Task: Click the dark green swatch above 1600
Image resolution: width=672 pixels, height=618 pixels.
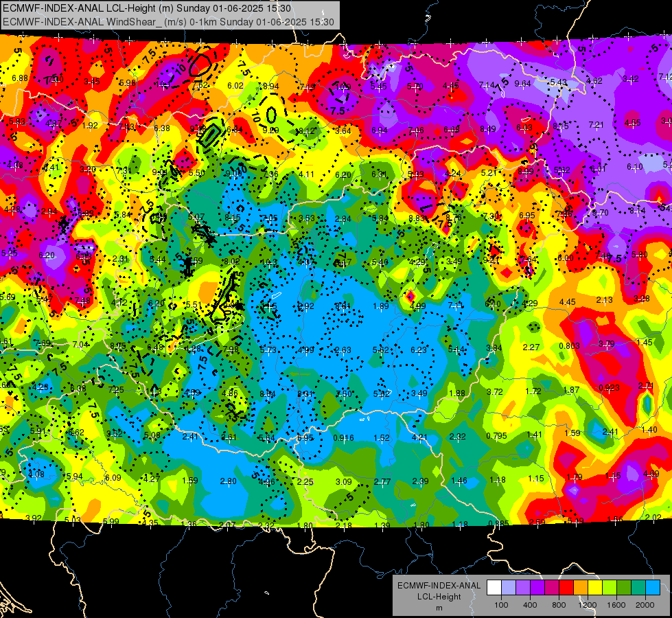Action: (x=623, y=588)
